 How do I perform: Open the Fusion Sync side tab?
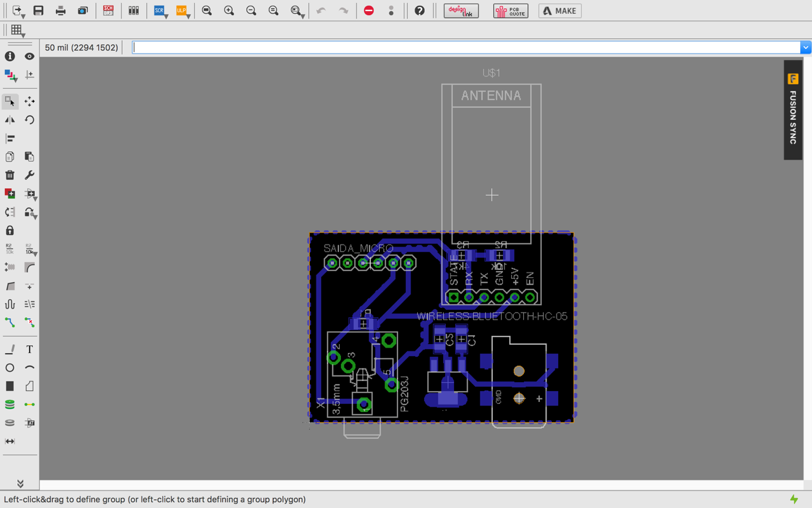[793, 110]
